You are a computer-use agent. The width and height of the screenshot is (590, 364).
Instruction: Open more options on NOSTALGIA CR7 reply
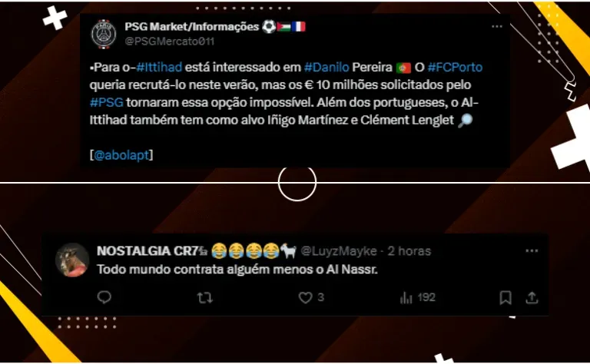coord(532,251)
